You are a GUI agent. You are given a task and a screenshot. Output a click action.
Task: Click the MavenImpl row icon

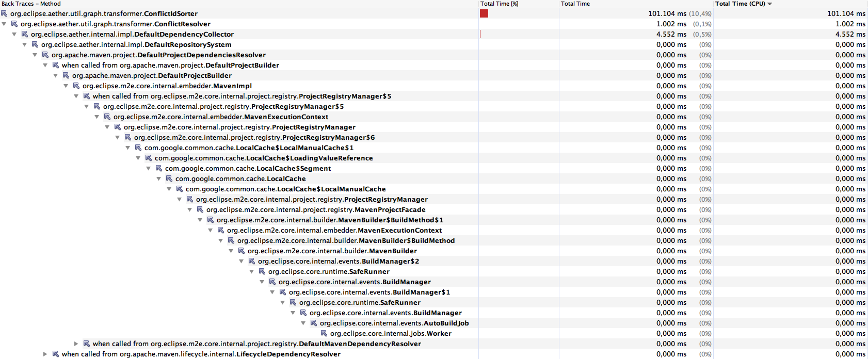(x=76, y=86)
